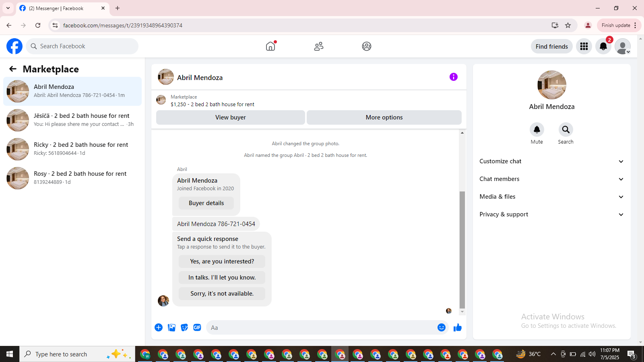
Task: Search in the conversation
Action: click(566, 130)
